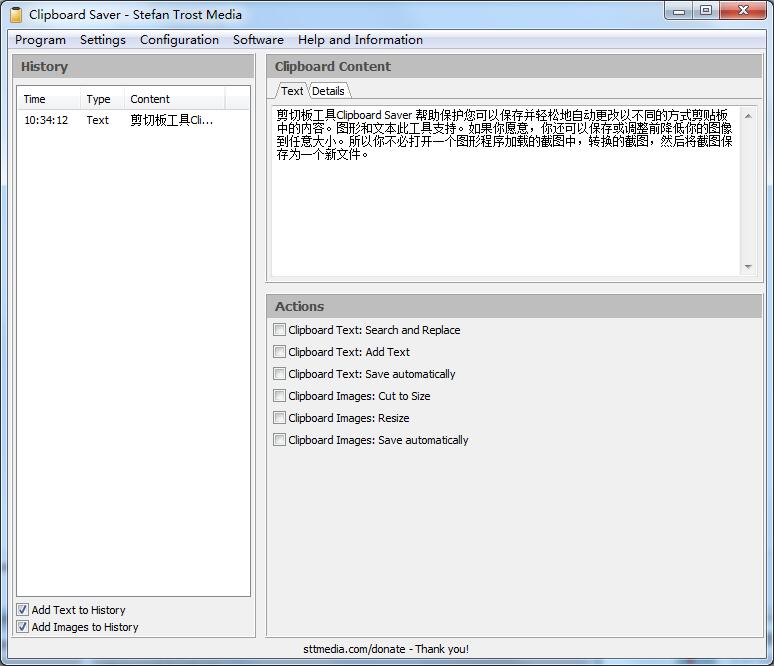Click the Time column header
Image resolution: width=774 pixels, height=666 pixels.
pos(49,99)
